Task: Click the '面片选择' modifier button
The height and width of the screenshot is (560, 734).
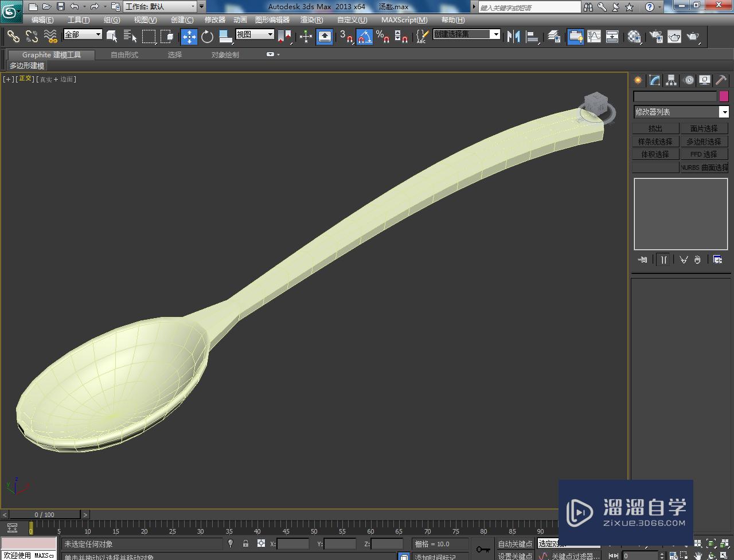Action: [704, 128]
